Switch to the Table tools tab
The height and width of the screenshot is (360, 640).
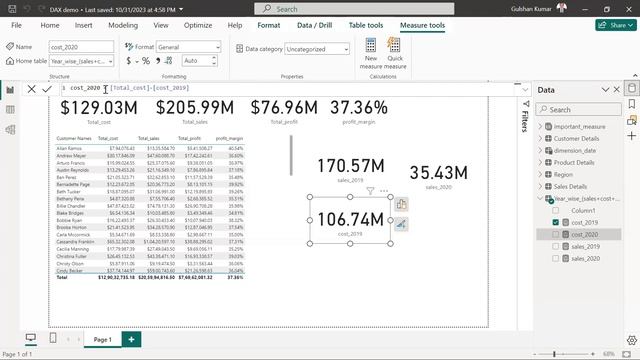click(x=366, y=25)
